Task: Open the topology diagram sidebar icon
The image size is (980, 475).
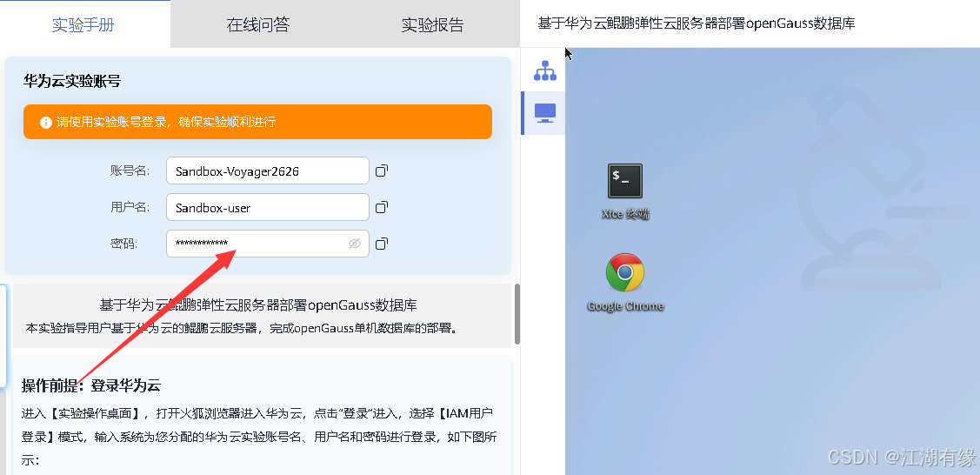Action: click(545, 70)
